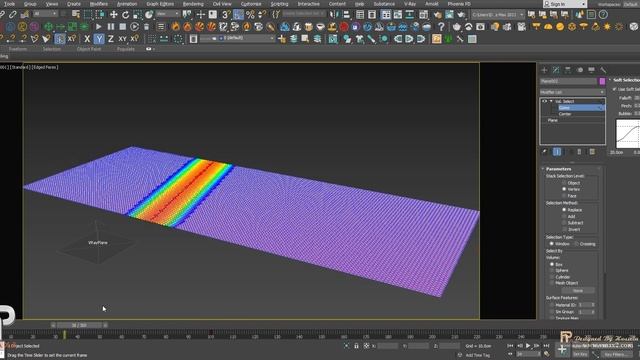
Task: Open the selection filter All dropdown
Action: pyautogui.click(x=46, y=14)
